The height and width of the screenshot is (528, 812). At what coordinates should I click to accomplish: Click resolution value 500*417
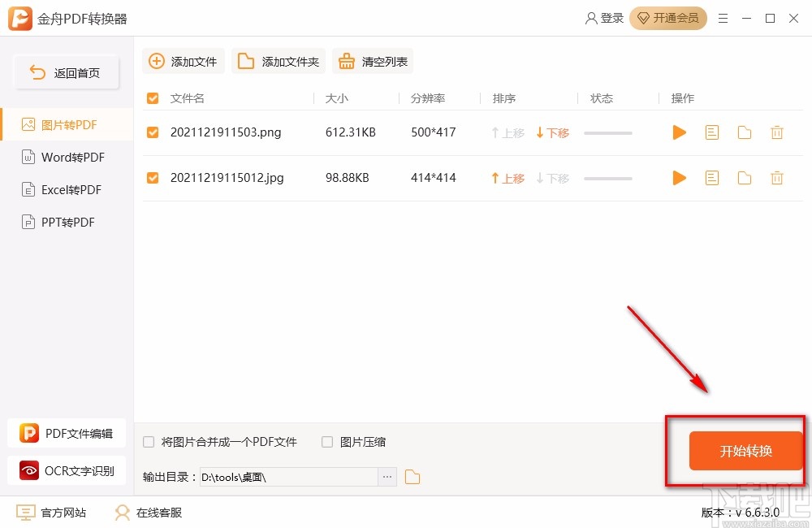point(434,132)
